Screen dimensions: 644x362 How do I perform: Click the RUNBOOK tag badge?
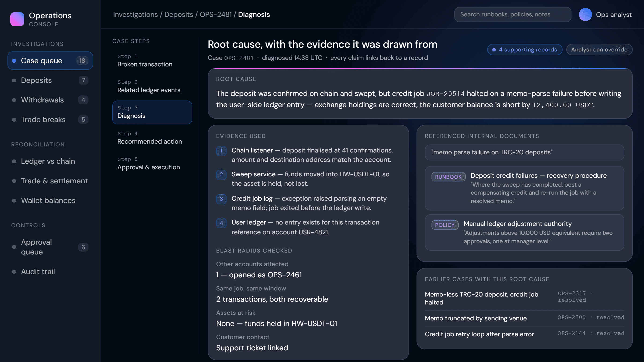(448, 177)
